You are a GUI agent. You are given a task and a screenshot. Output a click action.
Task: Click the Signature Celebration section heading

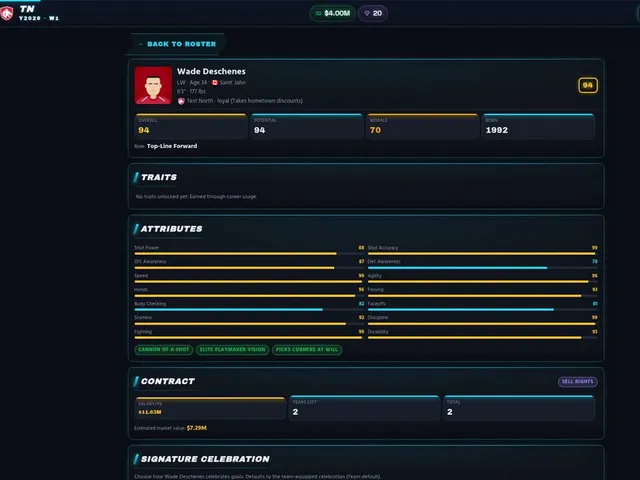coord(205,459)
